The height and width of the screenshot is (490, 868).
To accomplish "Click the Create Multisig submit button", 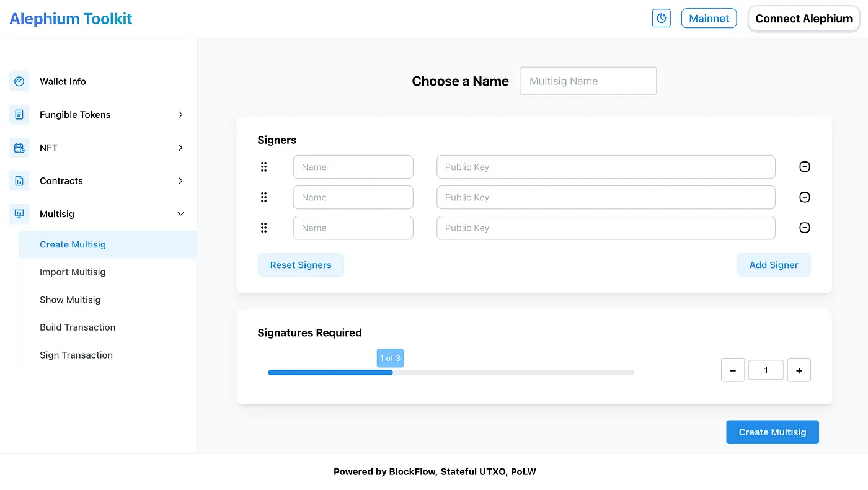I will (x=773, y=432).
